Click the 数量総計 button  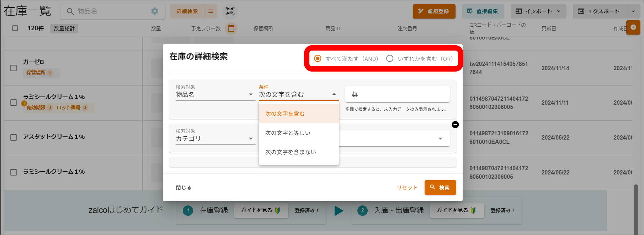tap(64, 28)
